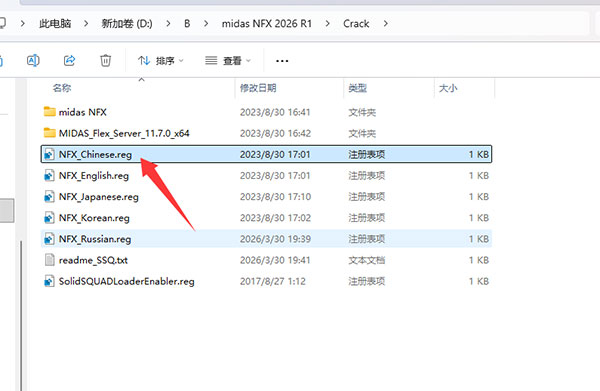Click 文本文档 type of readme_SSQ.txt
Screen dimensions: 600x391
(366, 260)
